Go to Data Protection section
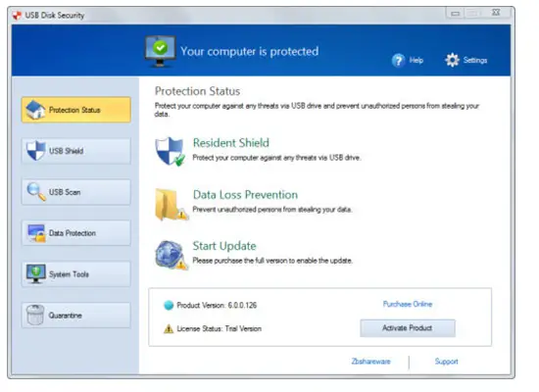 pyautogui.click(x=76, y=233)
